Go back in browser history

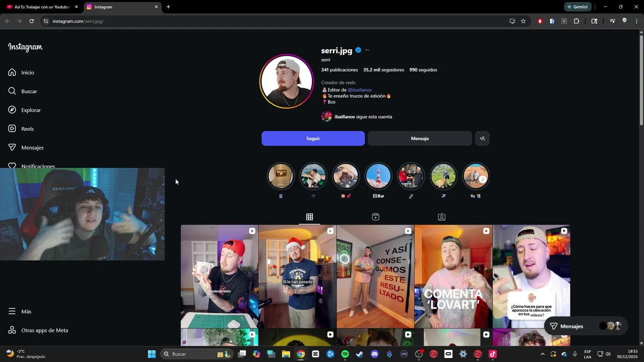point(7,21)
